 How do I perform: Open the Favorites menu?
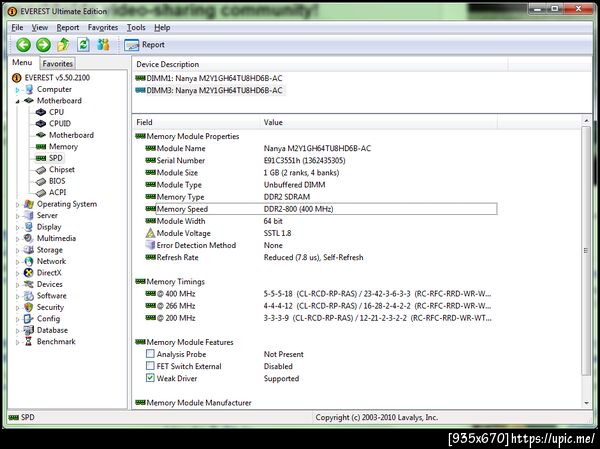(x=103, y=28)
